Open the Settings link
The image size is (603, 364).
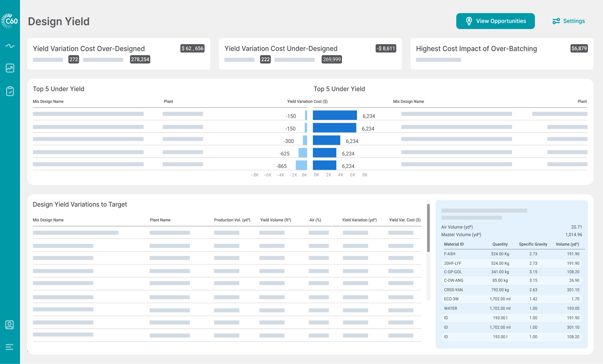click(x=574, y=21)
